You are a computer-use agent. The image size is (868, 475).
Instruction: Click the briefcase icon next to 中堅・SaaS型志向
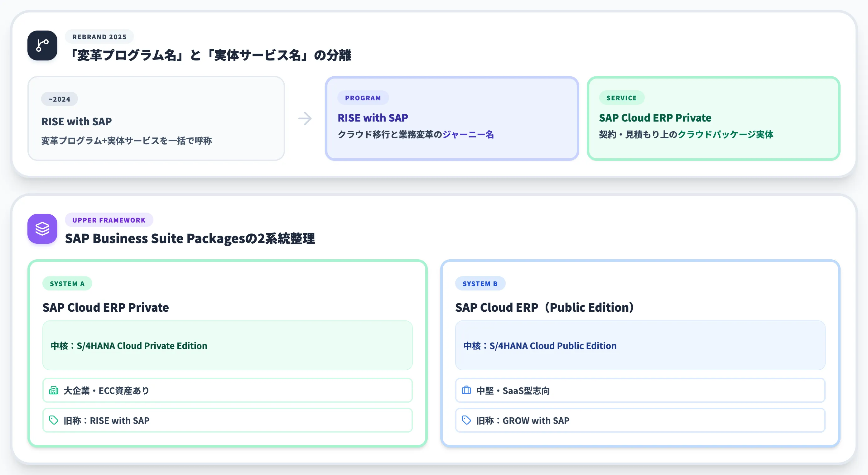[x=466, y=391]
